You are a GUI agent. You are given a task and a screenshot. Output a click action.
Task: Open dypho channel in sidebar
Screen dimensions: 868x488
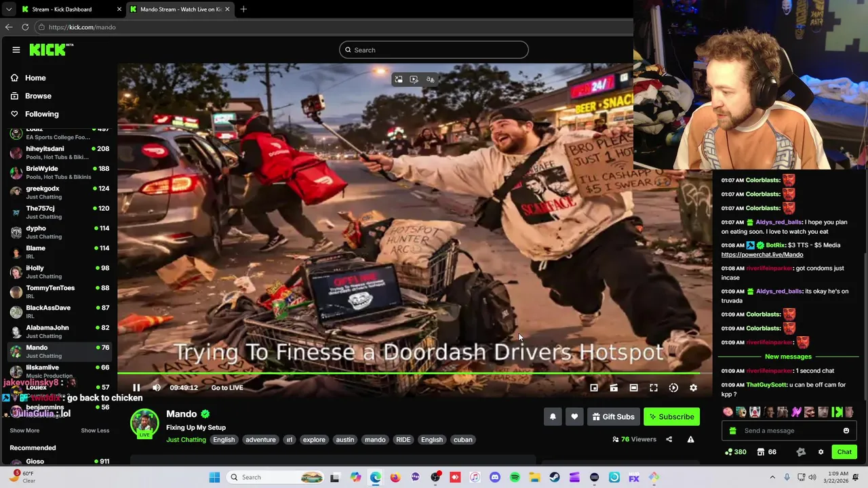click(59, 232)
